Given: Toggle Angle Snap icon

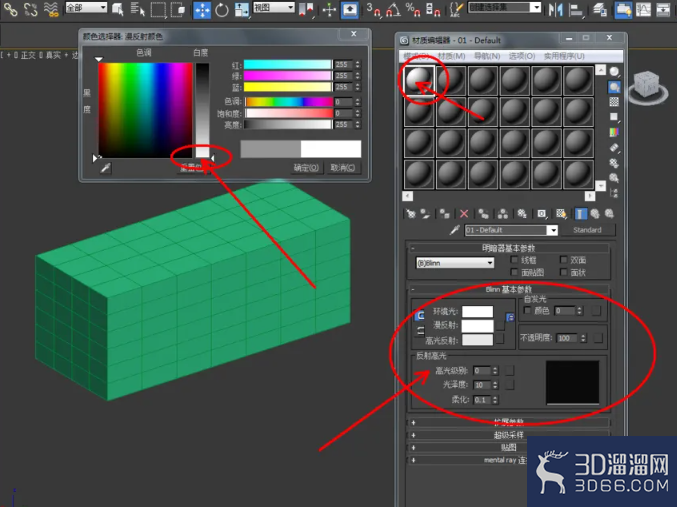Looking at the screenshot, I should click(393, 10).
